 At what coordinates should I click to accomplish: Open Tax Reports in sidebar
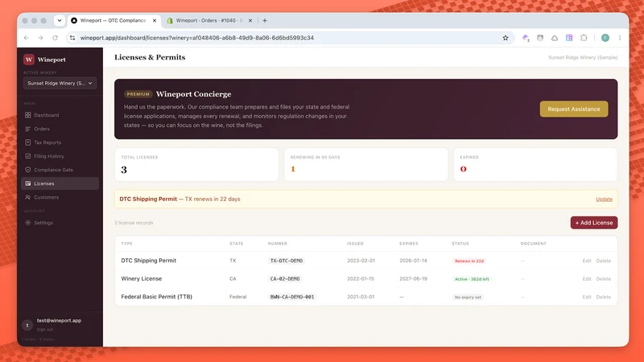click(x=47, y=142)
